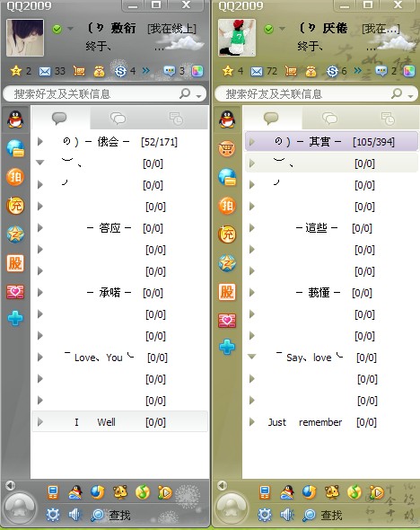This screenshot has width=420, height=530.
Task: Click the blue plus add-app icon in left sidebar
Action: click(x=15, y=318)
